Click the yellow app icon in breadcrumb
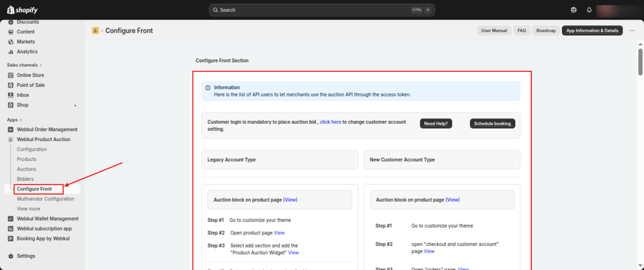 [95, 31]
